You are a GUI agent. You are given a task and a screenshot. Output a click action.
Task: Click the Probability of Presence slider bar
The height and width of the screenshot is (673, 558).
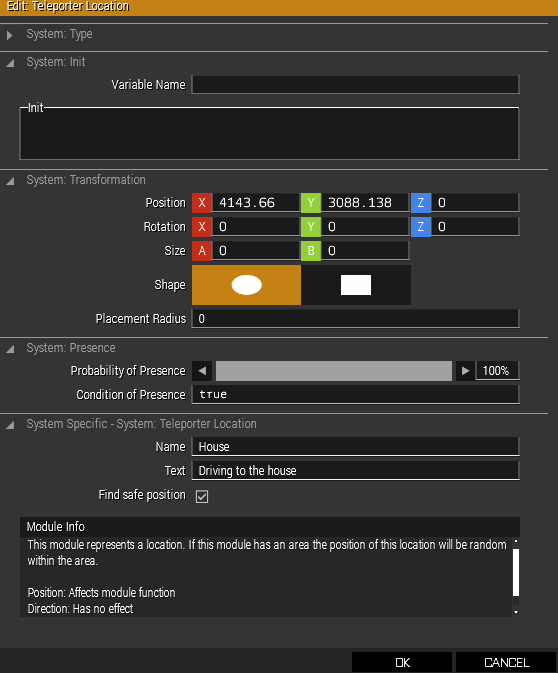tap(334, 371)
